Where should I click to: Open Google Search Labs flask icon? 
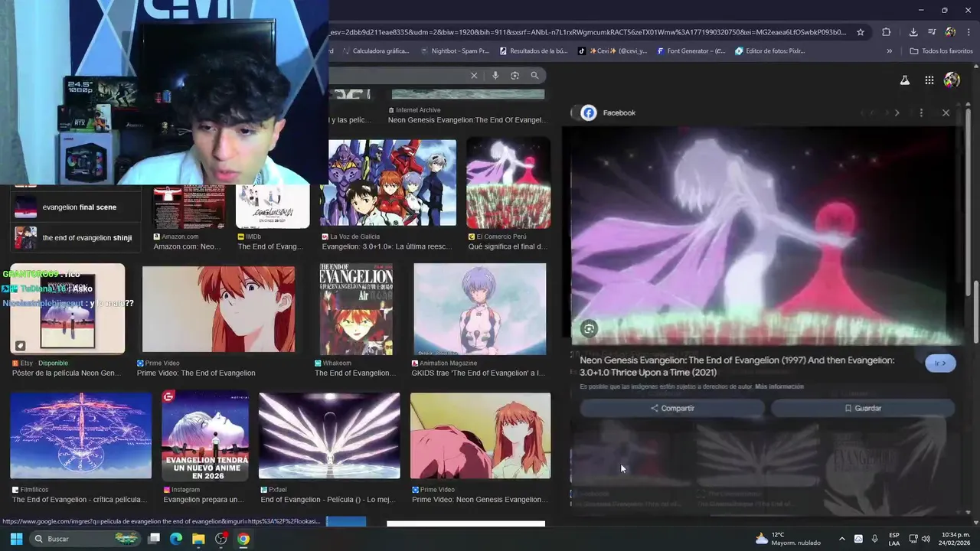[904, 80]
